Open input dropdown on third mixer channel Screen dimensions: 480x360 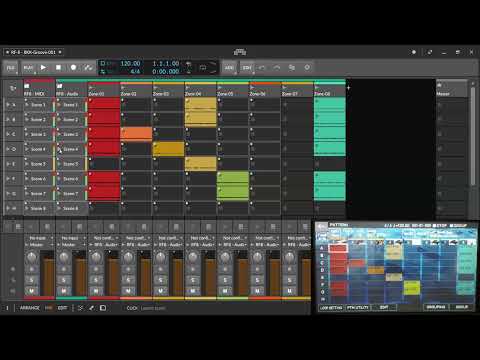pyautogui.click(x=104, y=238)
